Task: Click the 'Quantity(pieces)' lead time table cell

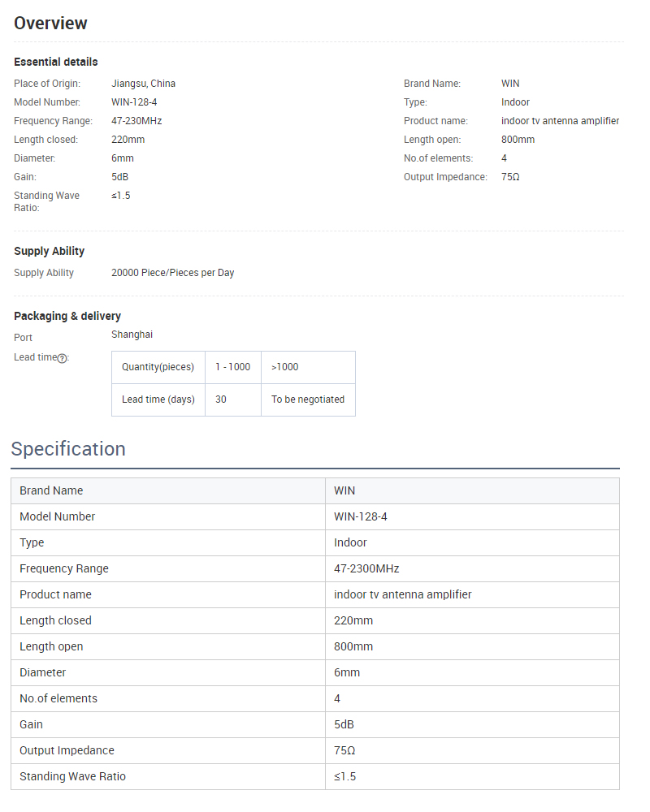Action: click(158, 367)
